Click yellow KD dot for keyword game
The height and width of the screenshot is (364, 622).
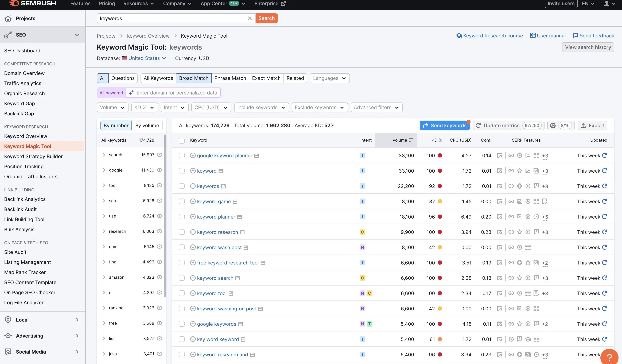(440, 201)
